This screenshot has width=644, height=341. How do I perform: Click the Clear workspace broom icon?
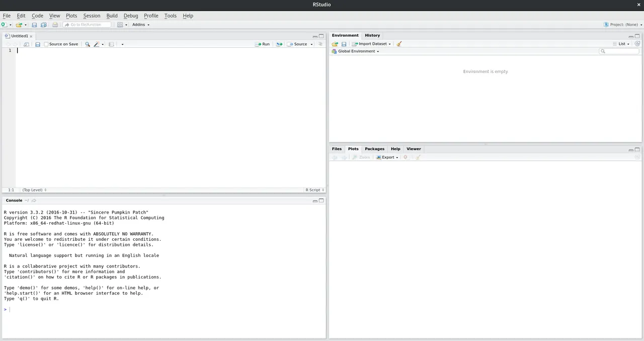[x=399, y=44]
